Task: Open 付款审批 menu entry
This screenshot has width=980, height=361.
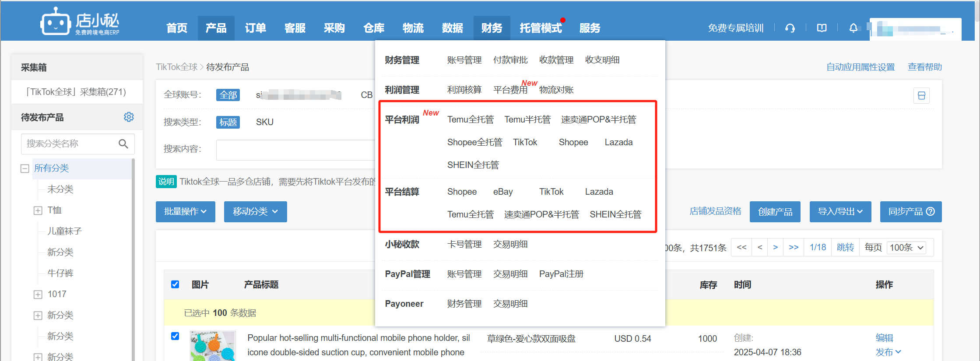Action: point(510,60)
